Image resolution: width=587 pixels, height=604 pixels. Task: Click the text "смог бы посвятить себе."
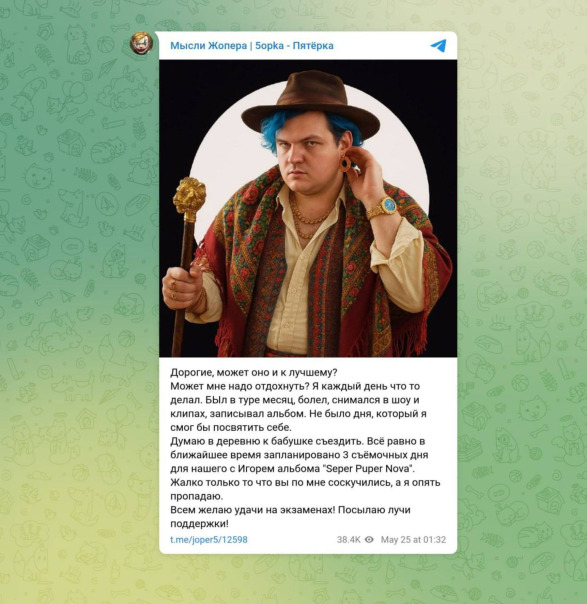(x=231, y=428)
